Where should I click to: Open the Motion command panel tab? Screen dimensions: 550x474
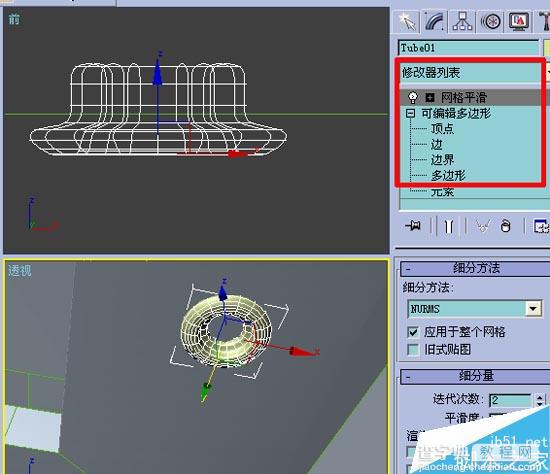coord(490,21)
